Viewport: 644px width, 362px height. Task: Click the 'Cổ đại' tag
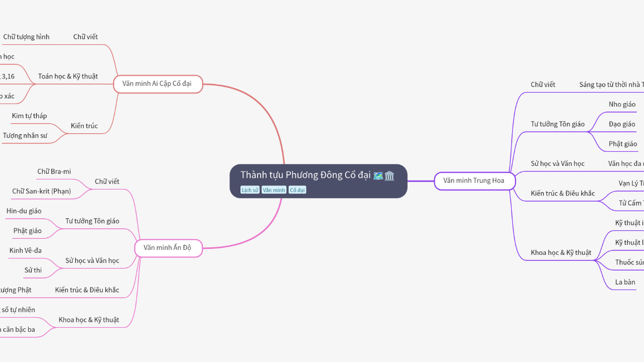(297, 190)
